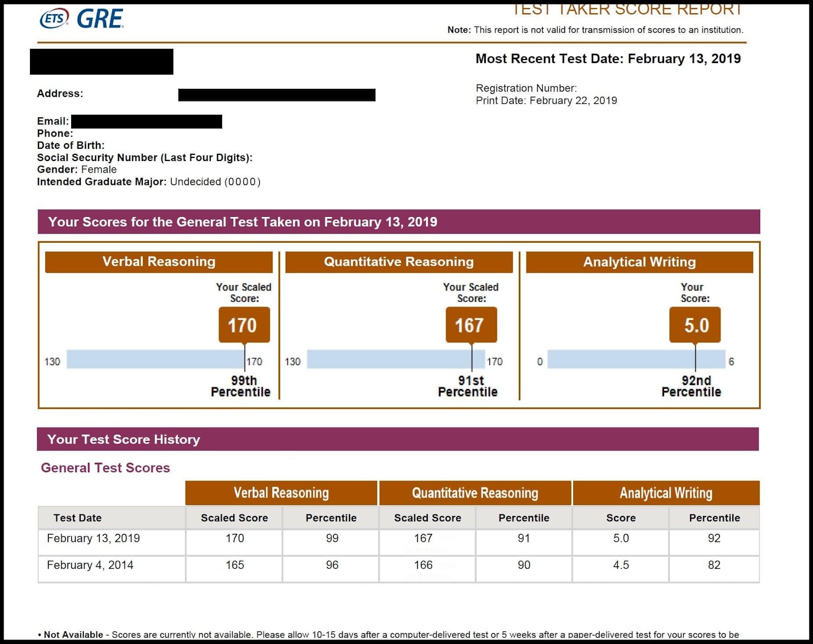Click the Quantitative Reasoning 167 score badge
The height and width of the screenshot is (644, 813).
[x=471, y=325]
